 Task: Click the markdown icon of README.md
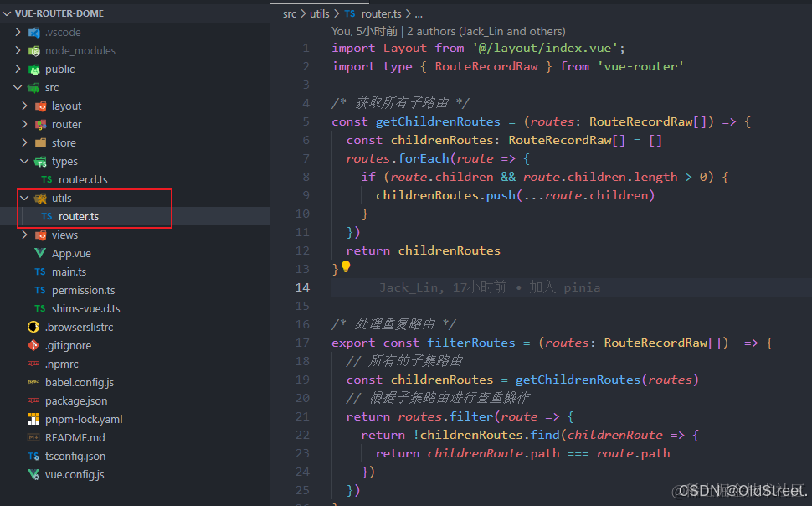[x=33, y=437]
